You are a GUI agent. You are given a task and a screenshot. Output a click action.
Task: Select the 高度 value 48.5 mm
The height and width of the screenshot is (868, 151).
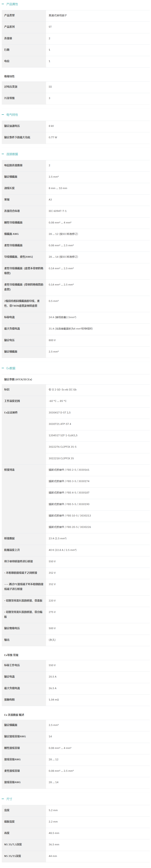click(54, 833)
